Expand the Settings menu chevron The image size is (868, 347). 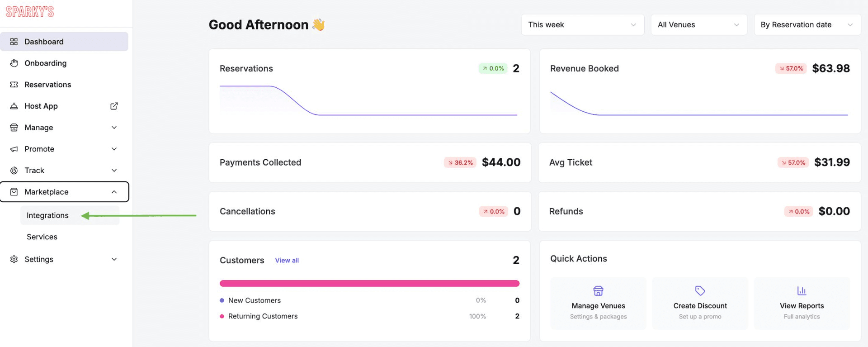tap(114, 259)
